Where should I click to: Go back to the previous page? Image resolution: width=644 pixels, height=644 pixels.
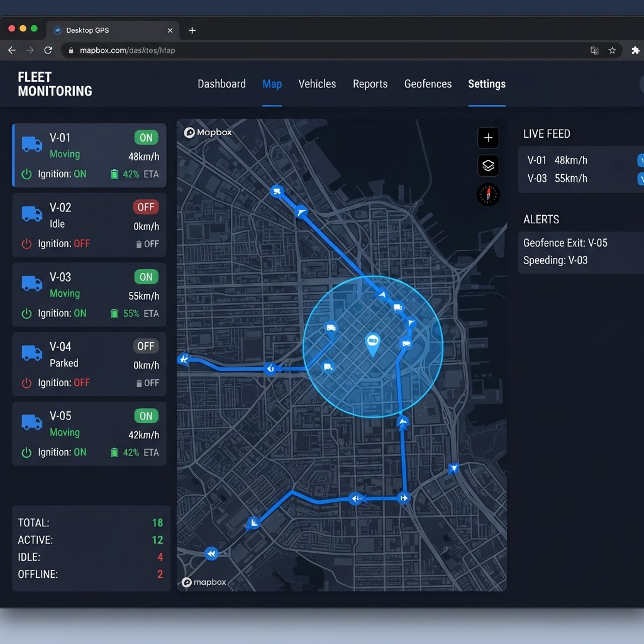click(12, 50)
